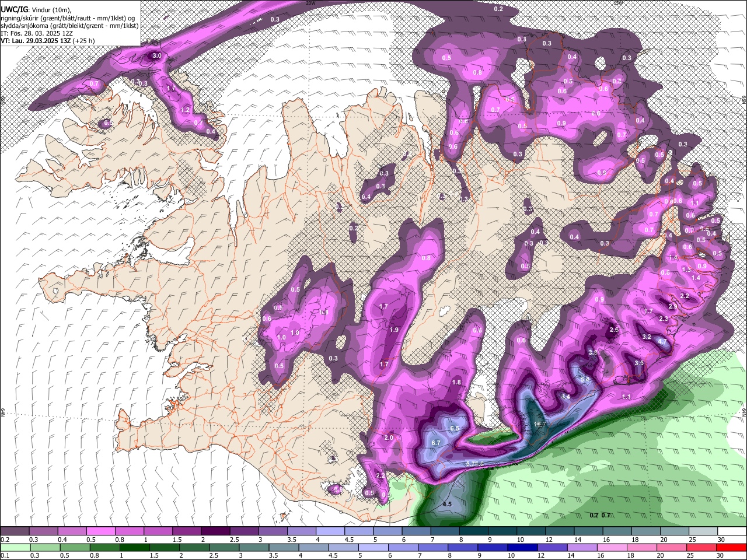The image size is (747, 560).
Task: Click the 'rigning/skúrir' legend description line
Action: pos(68,18)
